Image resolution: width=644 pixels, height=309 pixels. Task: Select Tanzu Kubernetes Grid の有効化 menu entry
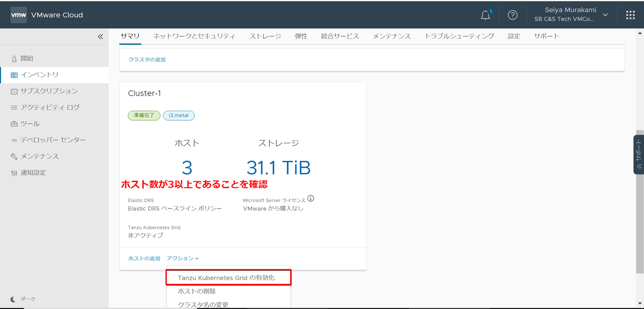tap(229, 278)
